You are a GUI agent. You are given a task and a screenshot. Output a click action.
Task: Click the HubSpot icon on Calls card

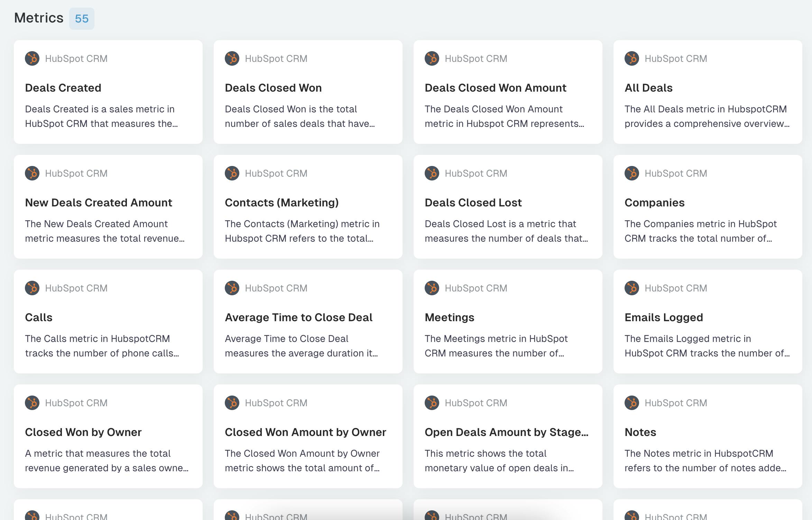click(32, 288)
